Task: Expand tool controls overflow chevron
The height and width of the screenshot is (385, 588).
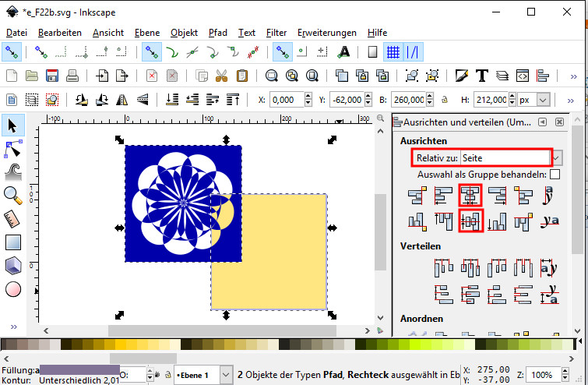Action: 570,101
